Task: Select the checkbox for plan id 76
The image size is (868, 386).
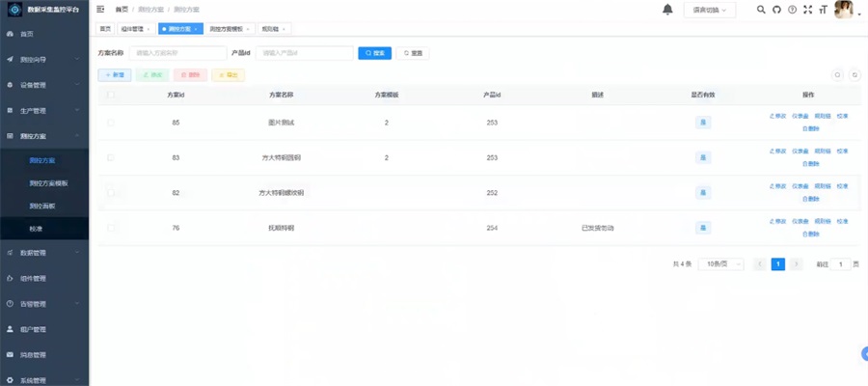Action: (111, 228)
